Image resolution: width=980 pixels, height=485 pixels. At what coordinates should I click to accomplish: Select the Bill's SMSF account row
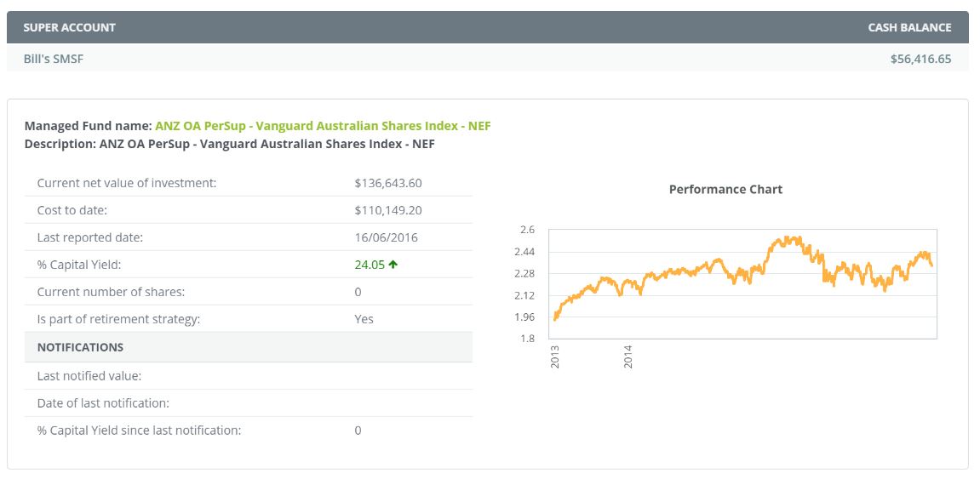click(x=54, y=59)
